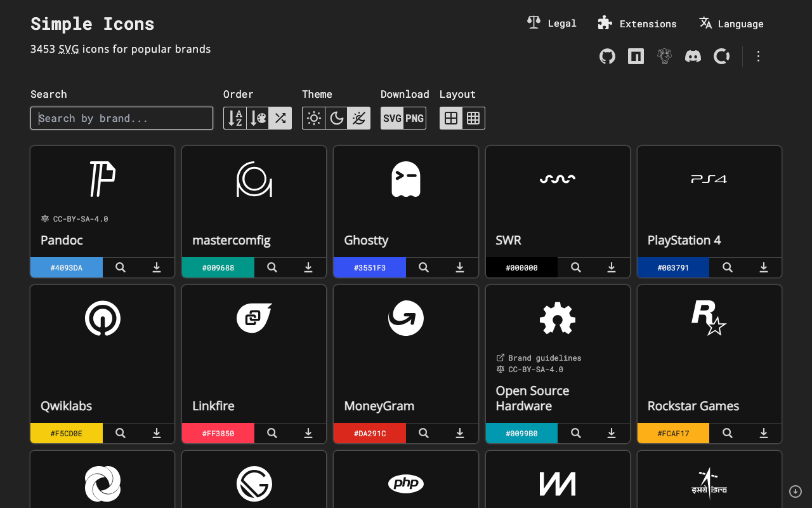The width and height of the screenshot is (812, 508).
Task: Click the Linkfire brand icon
Action: (x=254, y=318)
